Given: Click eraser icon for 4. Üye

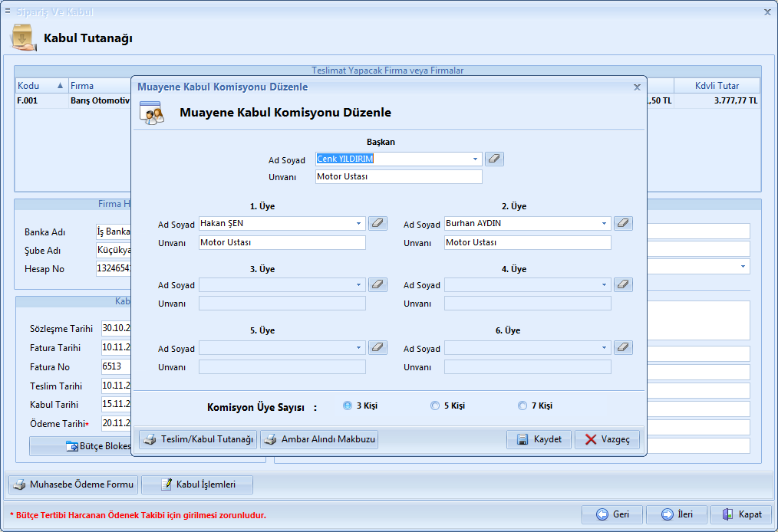Looking at the screenshot, I should click(623, 284).
